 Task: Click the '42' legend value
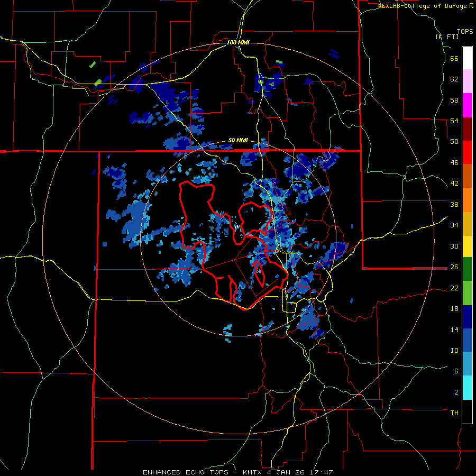click(454, 184)
